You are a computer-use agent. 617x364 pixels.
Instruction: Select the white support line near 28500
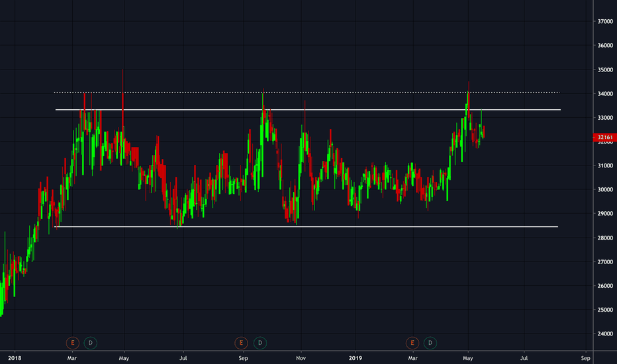[306, 226]
